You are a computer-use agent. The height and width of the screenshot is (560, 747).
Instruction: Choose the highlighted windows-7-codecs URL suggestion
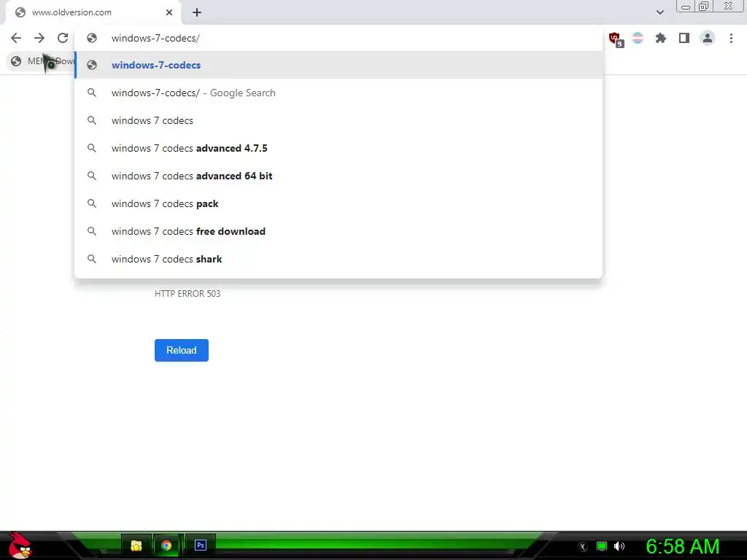[338, 65]
